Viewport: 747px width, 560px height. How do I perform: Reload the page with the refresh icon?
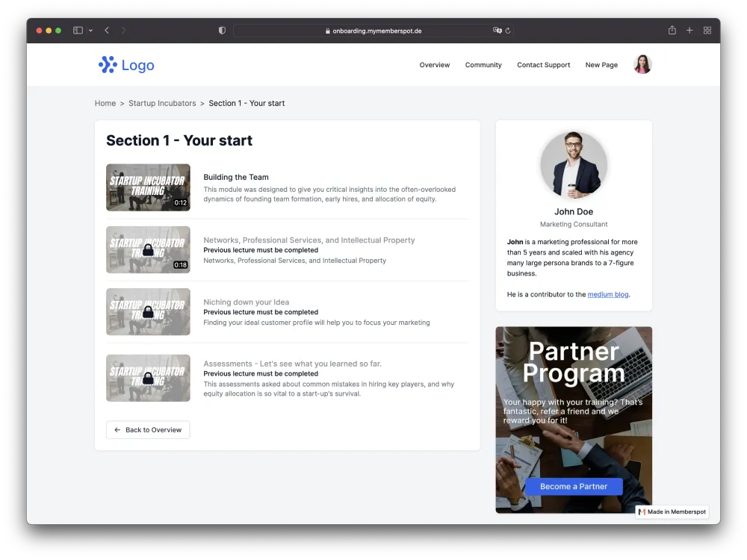click(508, 31)
